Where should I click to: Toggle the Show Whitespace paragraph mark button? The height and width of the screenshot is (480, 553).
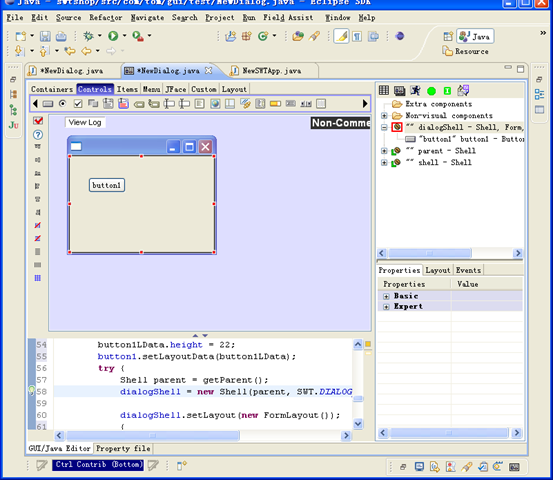(357, 36)
